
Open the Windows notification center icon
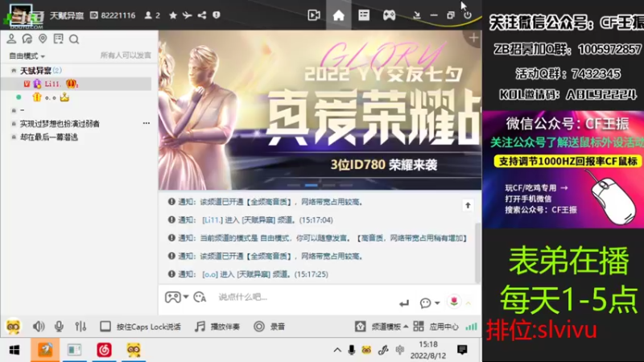[462, 350]
